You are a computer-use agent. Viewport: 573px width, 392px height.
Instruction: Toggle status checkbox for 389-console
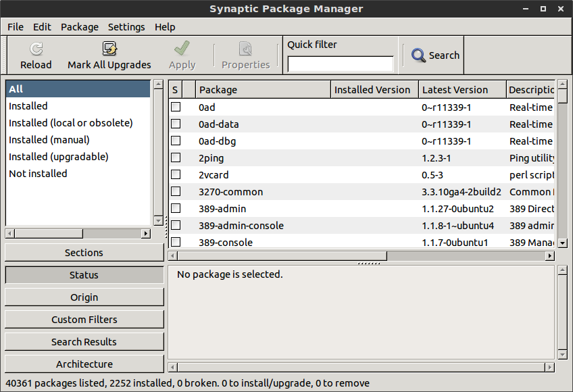tap(176, 242)
